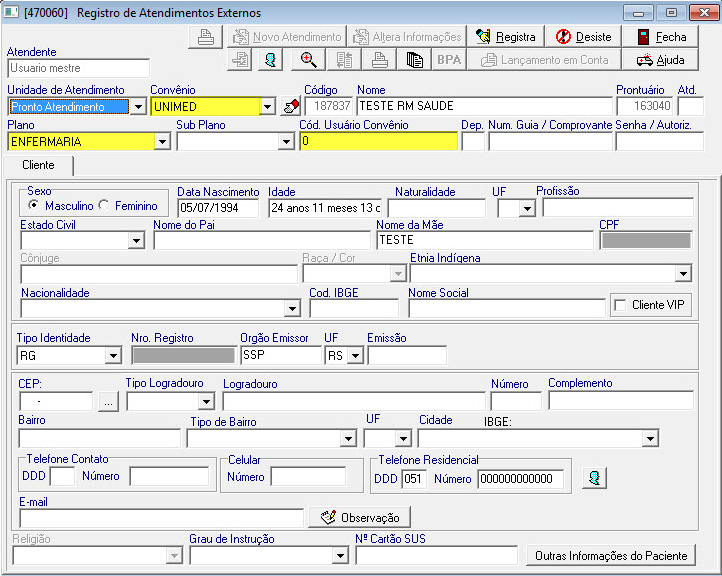The height and width of the screenshot is (576, 722).
Task: Click Lançamento em Conta button
Action: (544, 60)
